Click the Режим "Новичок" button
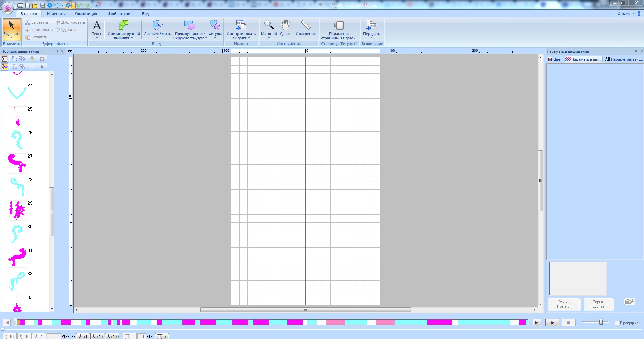644x339 pixels. [x=564, y=304]
